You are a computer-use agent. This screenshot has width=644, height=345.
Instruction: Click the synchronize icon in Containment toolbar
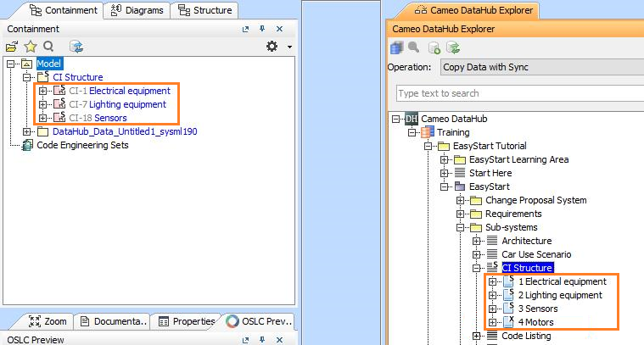76,47
